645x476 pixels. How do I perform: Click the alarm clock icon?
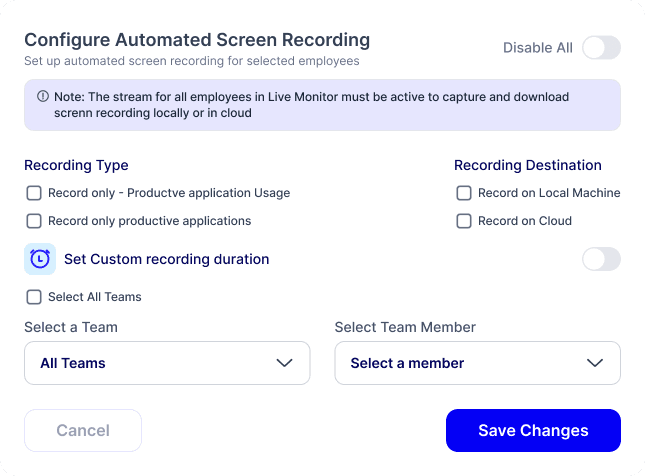coord(40,259)
